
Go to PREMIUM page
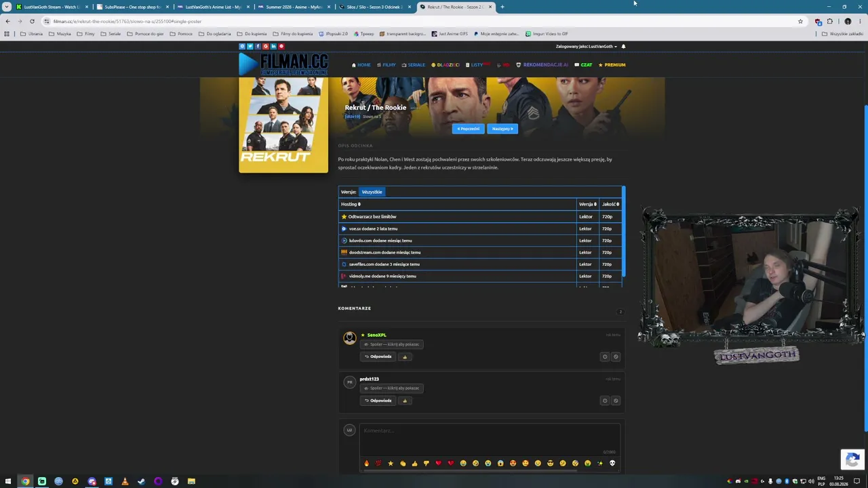[x=612, y=65]
